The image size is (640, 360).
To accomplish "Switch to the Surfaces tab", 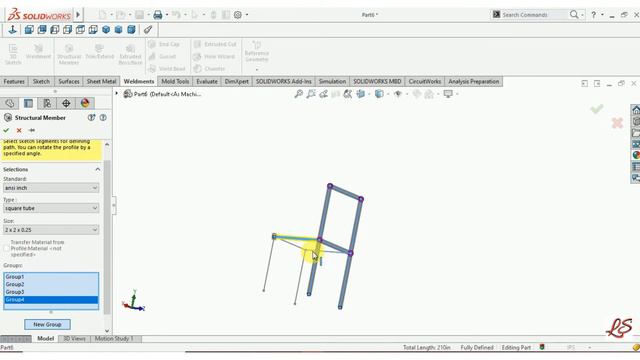I will (x=69, y=82).
